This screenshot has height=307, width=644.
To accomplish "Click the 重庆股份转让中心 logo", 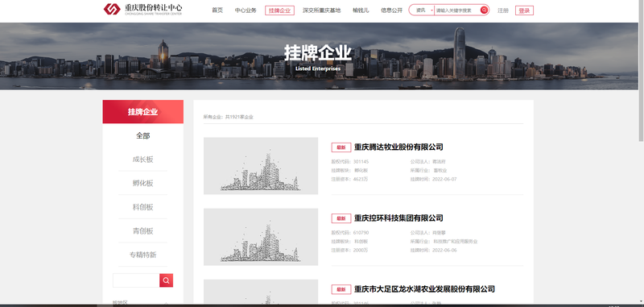I will 142,9.
